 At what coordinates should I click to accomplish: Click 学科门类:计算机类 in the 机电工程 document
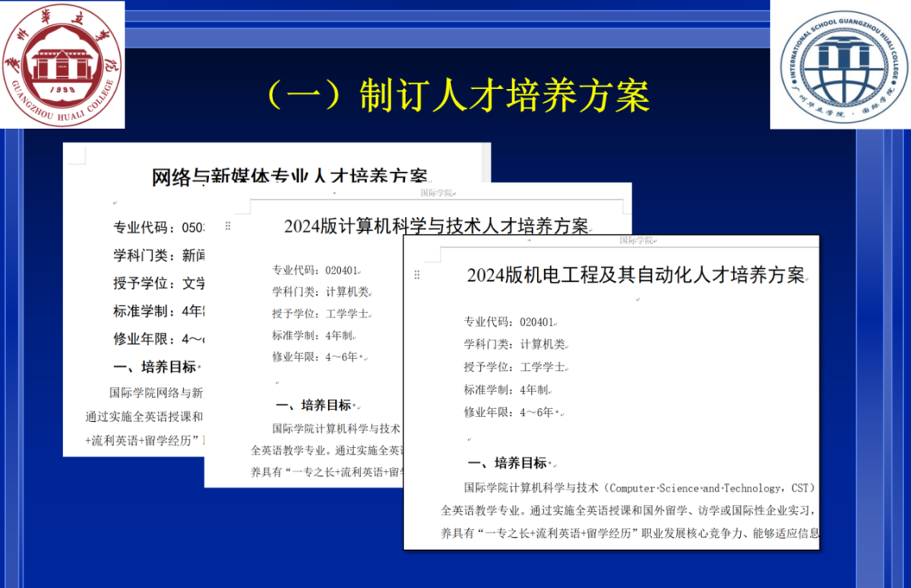(x=515, y=344)
